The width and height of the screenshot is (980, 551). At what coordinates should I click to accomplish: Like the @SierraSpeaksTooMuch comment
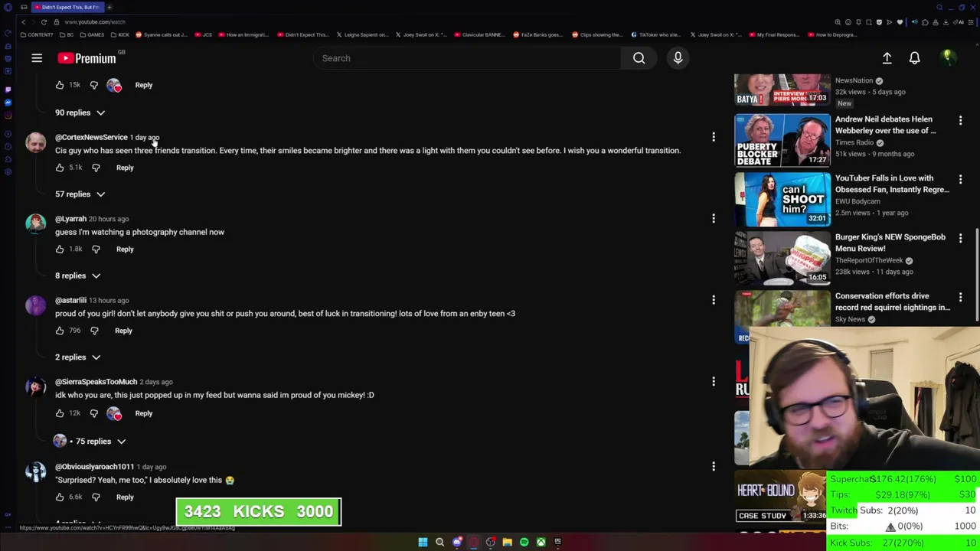60,413
